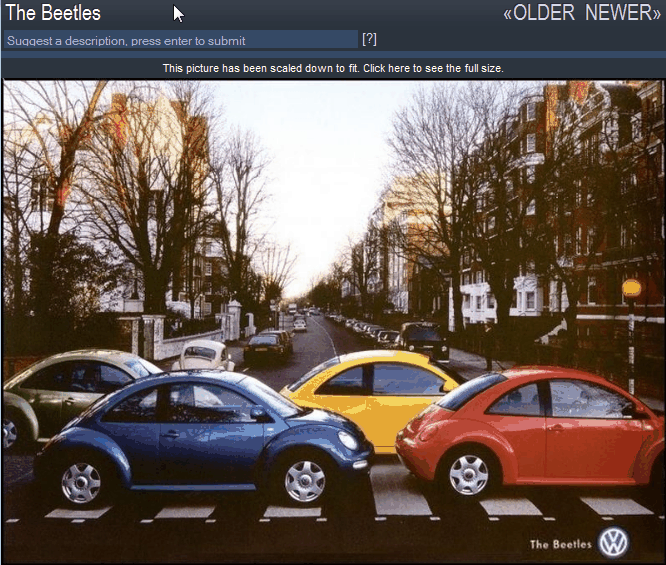Click The Beetles caption text inside image
This screenshot has width=666, height=565.
(559, 544)
